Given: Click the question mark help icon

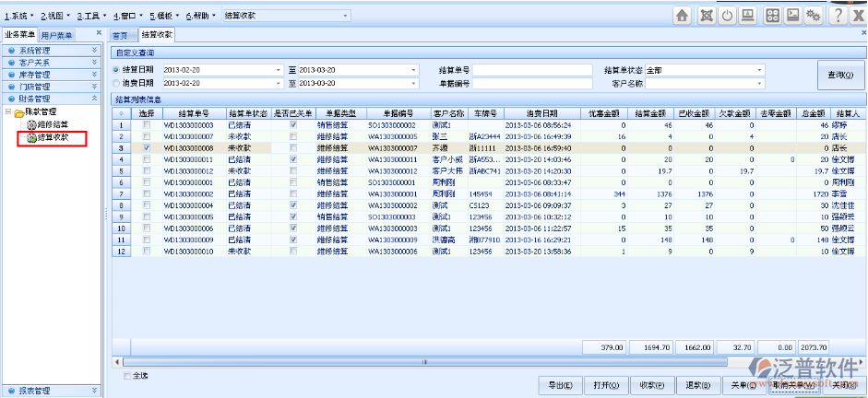Looking at the screenshot, I should pos(838,16).
